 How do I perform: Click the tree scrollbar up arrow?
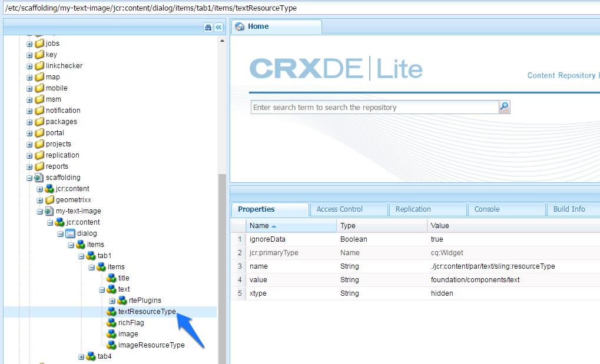coord(222,41)
